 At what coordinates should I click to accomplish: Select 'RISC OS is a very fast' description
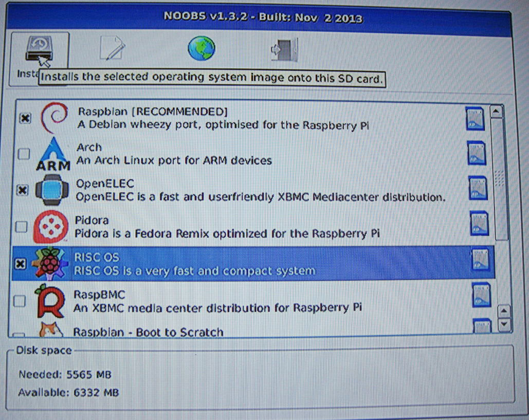[x=195, y=270]
